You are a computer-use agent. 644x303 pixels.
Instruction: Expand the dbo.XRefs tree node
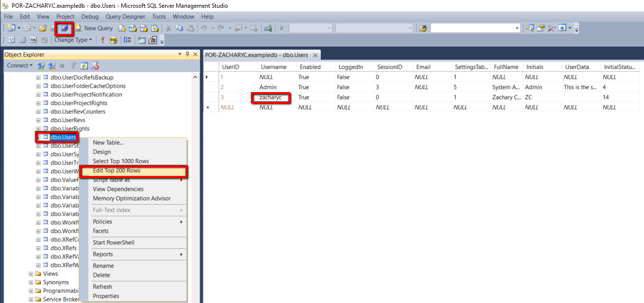pos(38,248)
